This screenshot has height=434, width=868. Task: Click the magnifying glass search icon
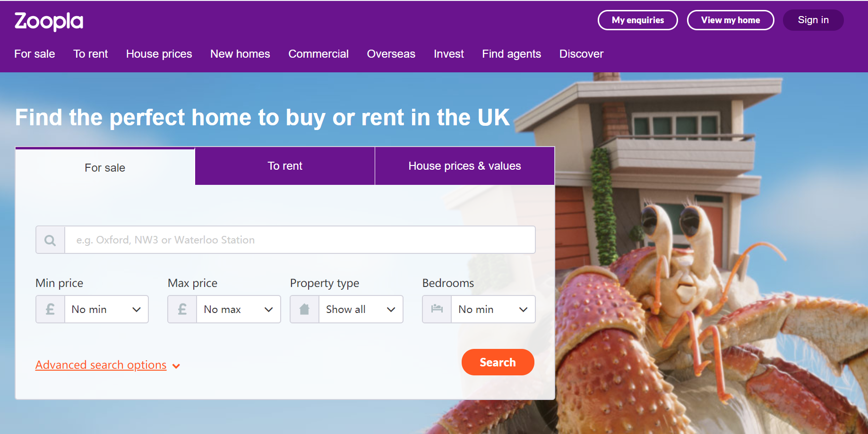point(50,240)
